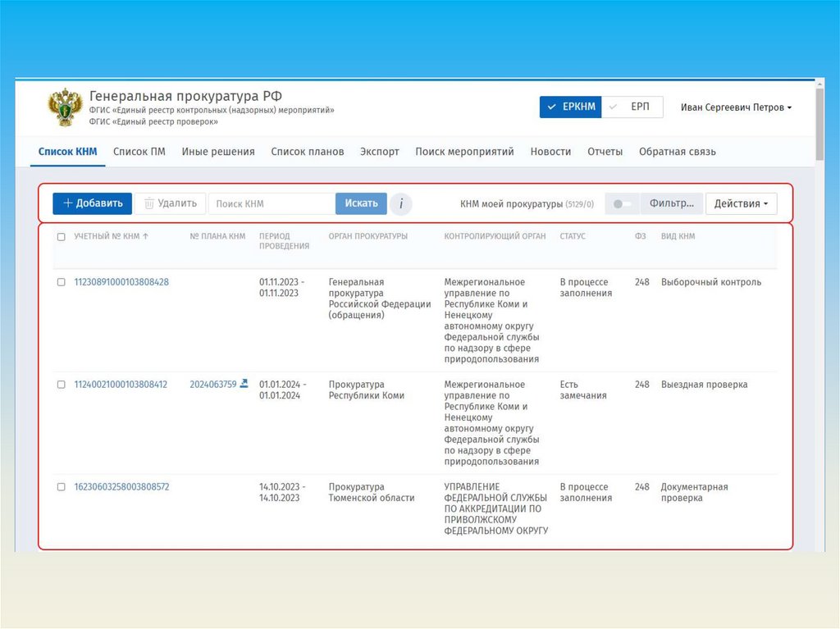Click the Контролирующий орган column header

point(495,236)
